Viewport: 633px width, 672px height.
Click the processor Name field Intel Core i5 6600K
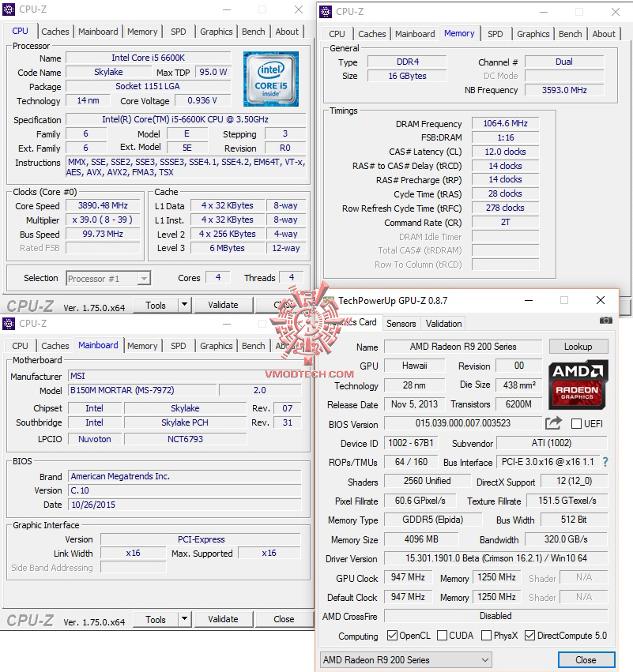click(x=148, y=58)
